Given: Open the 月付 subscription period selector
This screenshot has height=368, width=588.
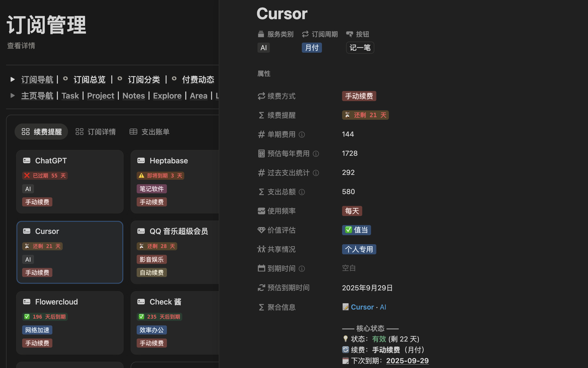Looking at the screenshot, I should point(312,48).
